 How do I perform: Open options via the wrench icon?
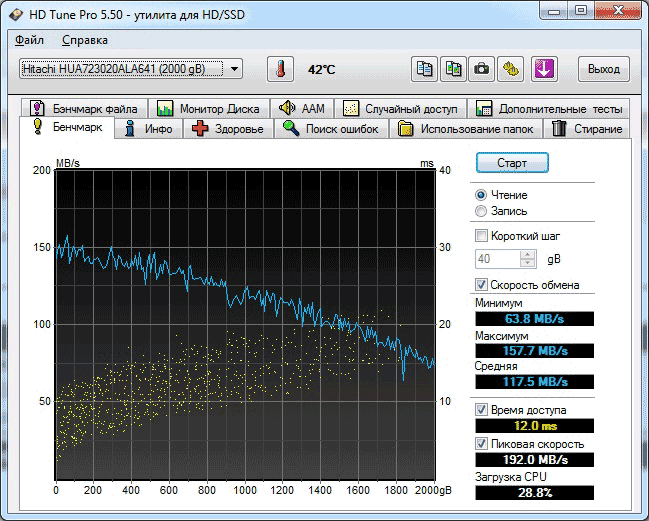pyautogui.click(x=510, y=69)
